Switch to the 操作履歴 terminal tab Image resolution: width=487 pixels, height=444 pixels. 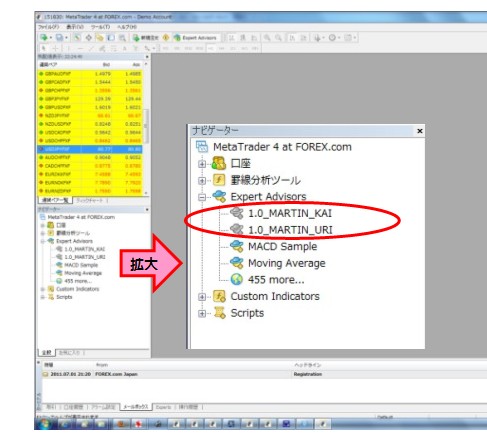pyautogui.click(x=188, y=407)
